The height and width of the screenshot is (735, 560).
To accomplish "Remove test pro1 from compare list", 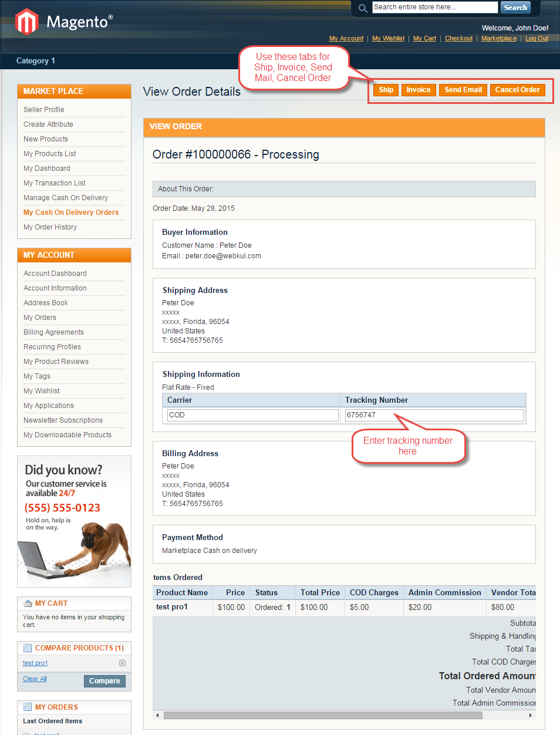I will coord(122,663).
